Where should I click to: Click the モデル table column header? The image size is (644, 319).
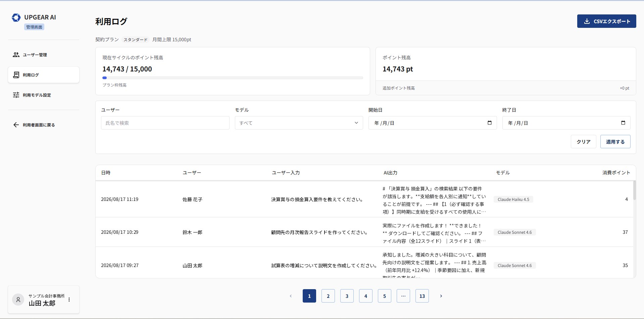pyautogui.click(x=503, y=173)
